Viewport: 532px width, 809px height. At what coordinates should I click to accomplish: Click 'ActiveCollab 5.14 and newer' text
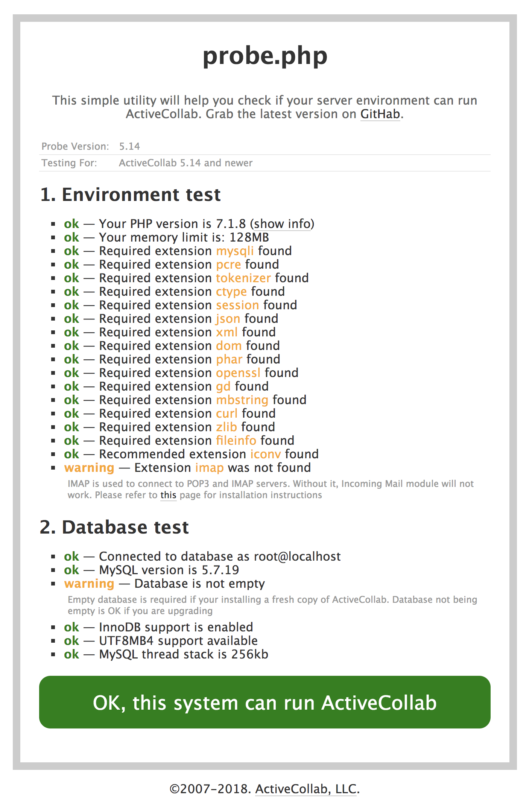point(185,163)
